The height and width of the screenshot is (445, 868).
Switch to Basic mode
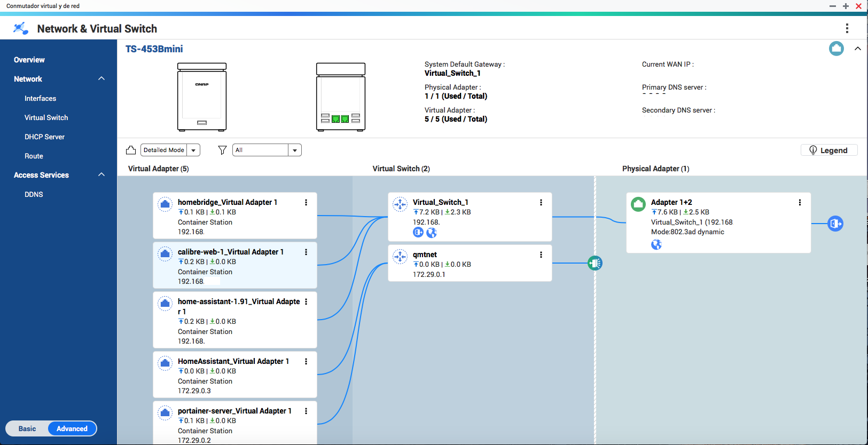pos(27,428)
